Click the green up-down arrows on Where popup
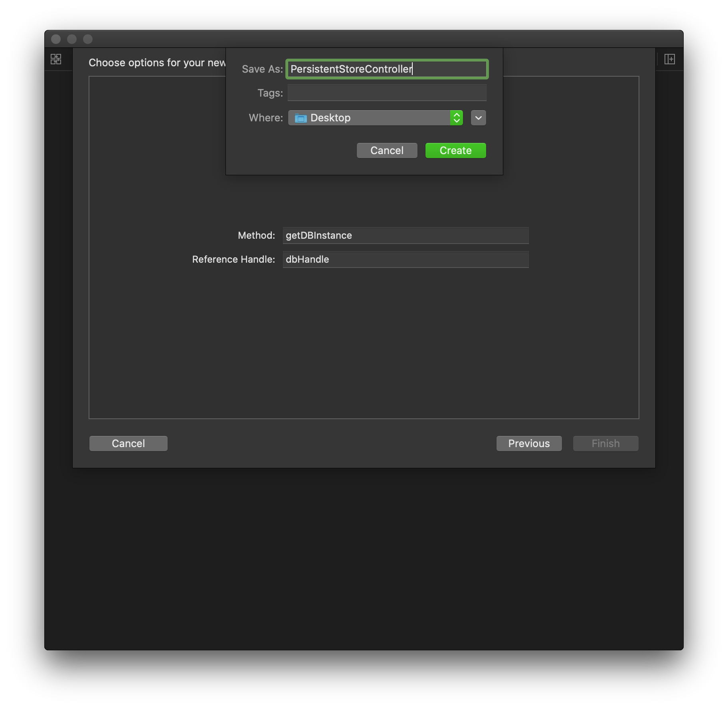Viewport: 728px width, 709px height. (457, 118)
